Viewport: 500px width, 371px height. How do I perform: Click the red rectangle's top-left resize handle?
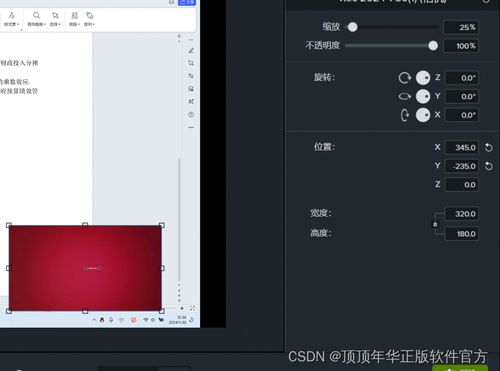pyautogui.click(x=9, y=225)
